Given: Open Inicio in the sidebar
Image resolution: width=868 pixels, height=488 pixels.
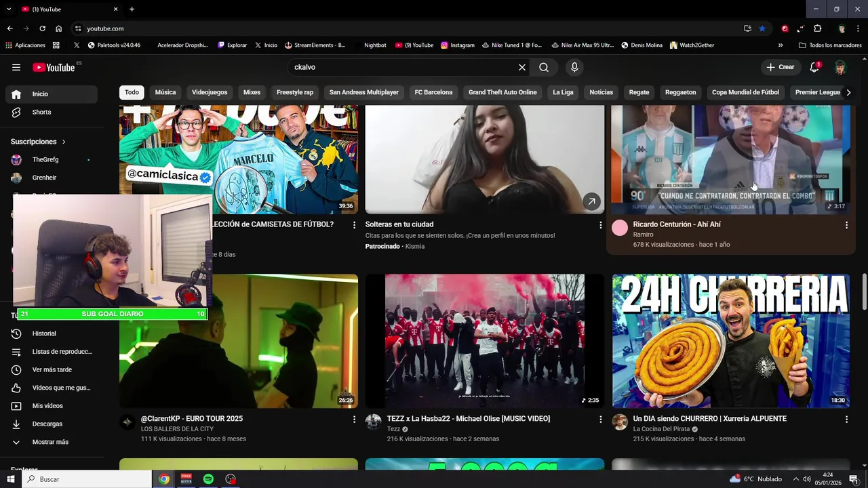Looking at the screenshot, I should (x=52, y=94).
